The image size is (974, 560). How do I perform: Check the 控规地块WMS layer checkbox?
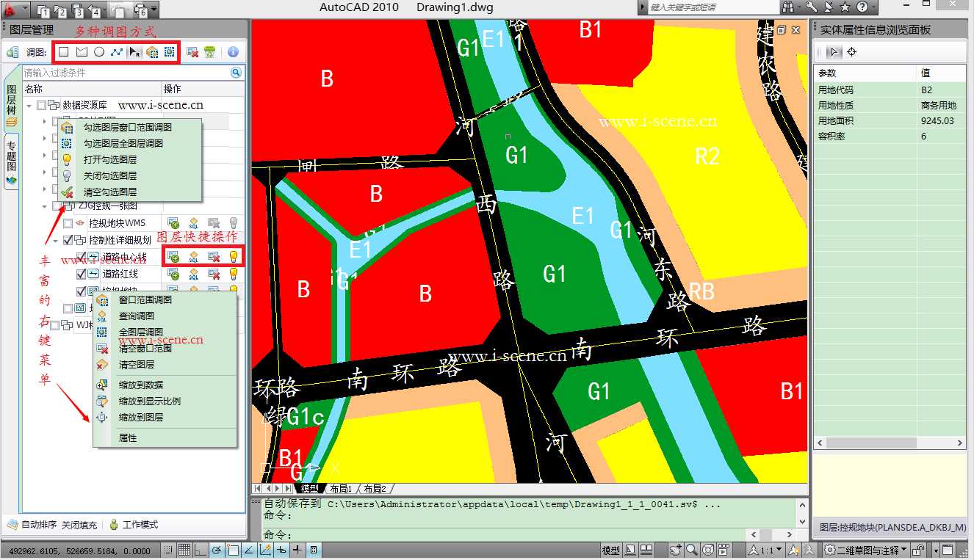[x=68, y=223]
